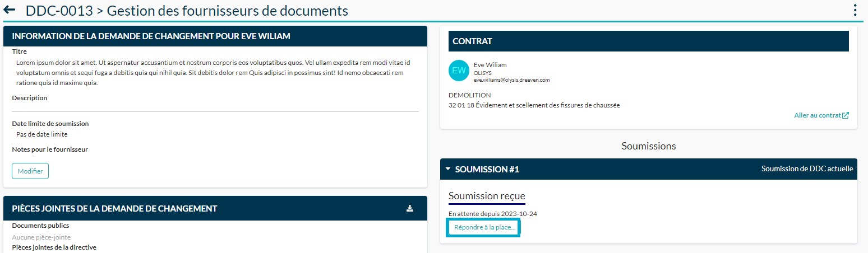Click the email eve.williams@olysis.dreeven.com
Screen dimensions: 868x253
pos(511,80)
